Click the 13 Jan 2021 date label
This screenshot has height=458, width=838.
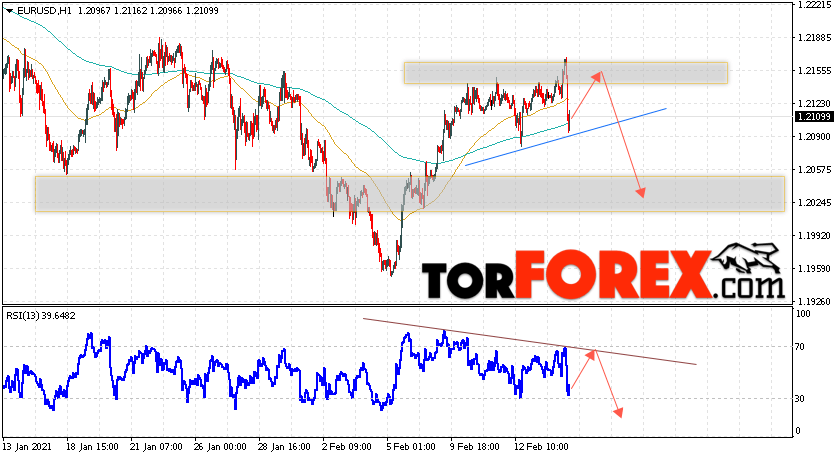25,447
